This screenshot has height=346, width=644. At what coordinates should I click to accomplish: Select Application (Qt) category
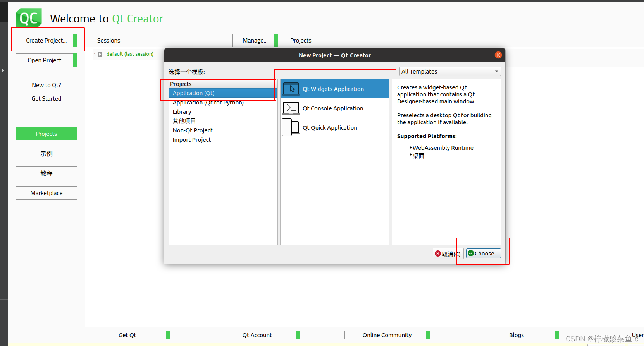point(223,93)
